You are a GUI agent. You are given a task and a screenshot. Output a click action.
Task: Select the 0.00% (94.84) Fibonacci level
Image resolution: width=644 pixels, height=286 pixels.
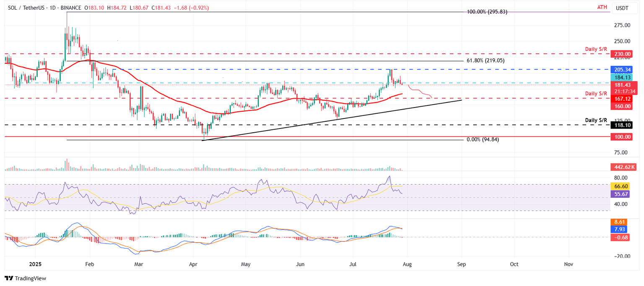click(x=482, y=139)
